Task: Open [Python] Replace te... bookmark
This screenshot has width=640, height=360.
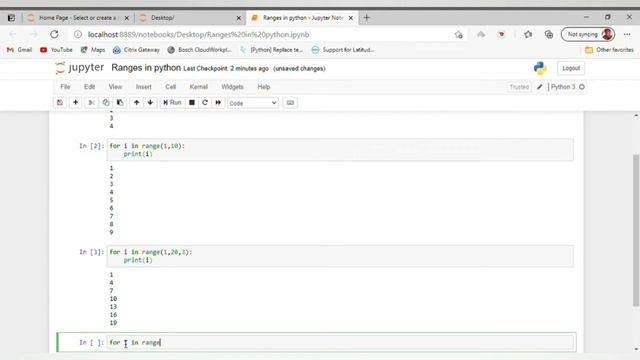Action: 271,50
